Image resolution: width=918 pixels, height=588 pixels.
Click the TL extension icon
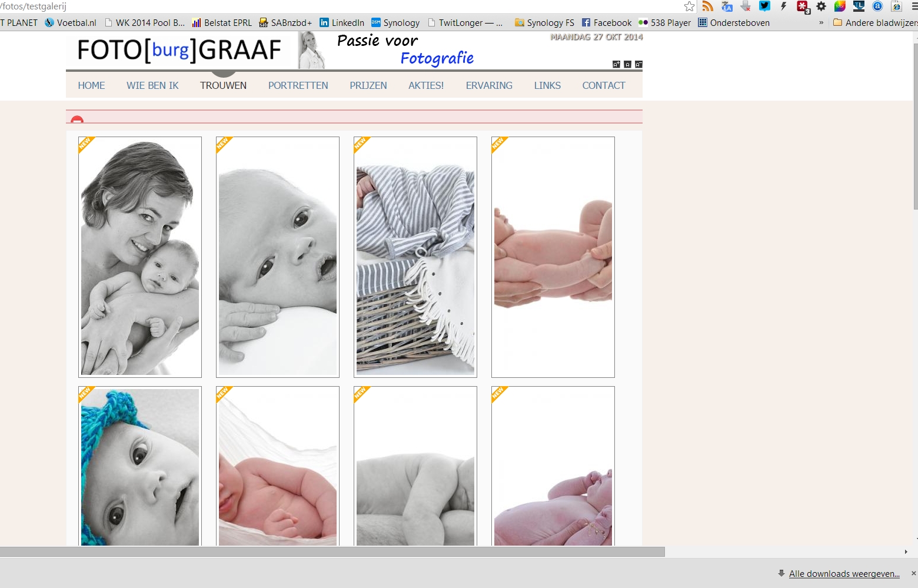[859, 6]
